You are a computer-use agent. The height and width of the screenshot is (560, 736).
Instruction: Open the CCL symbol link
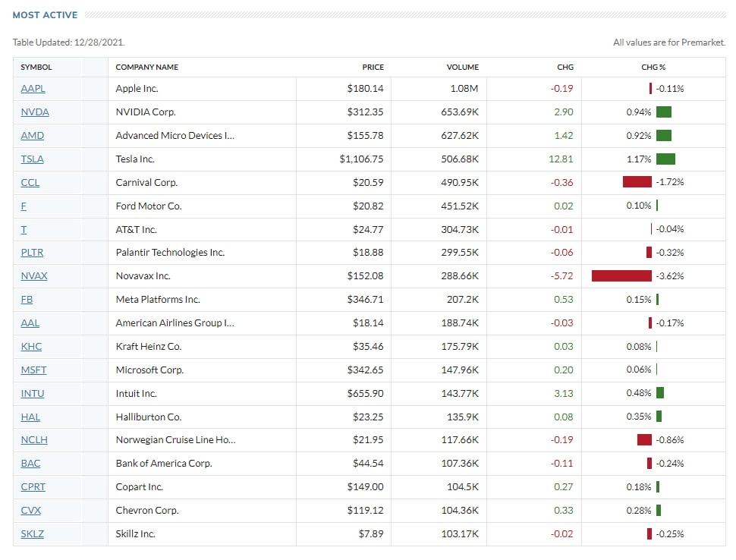[30, 182]
